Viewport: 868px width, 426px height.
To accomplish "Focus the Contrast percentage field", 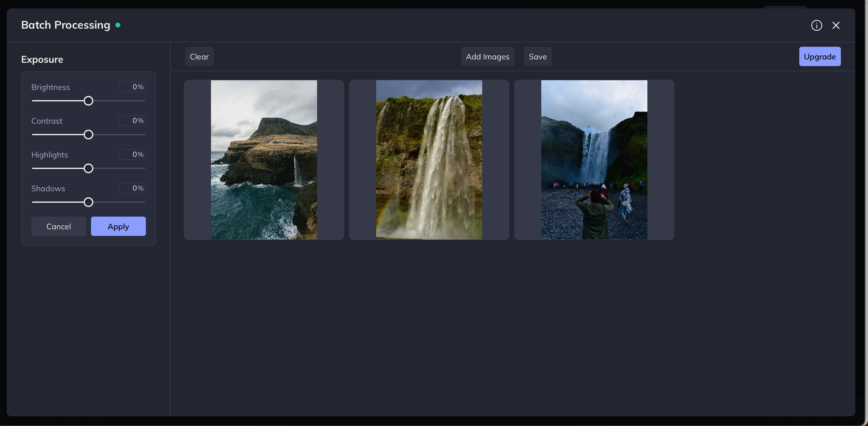I will [132, 121].
